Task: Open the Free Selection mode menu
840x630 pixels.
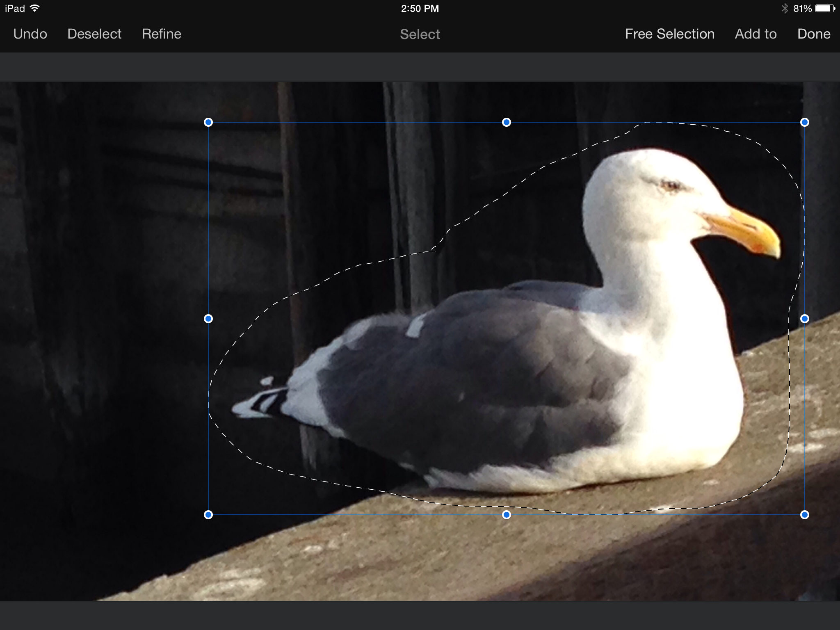Action: pyautogui.click(x=670, y=34)
